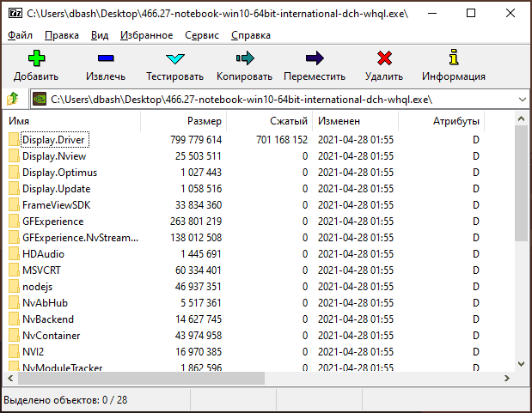Screen dimensions: 532x413
Task: Select the Display.Driver folder icon
Action: 14,140
